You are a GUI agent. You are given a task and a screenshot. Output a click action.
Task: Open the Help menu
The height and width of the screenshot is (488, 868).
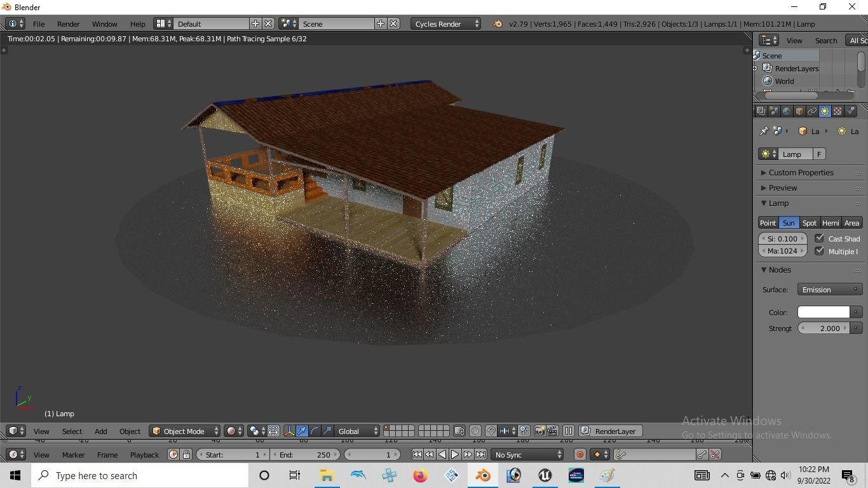point(137,24)
